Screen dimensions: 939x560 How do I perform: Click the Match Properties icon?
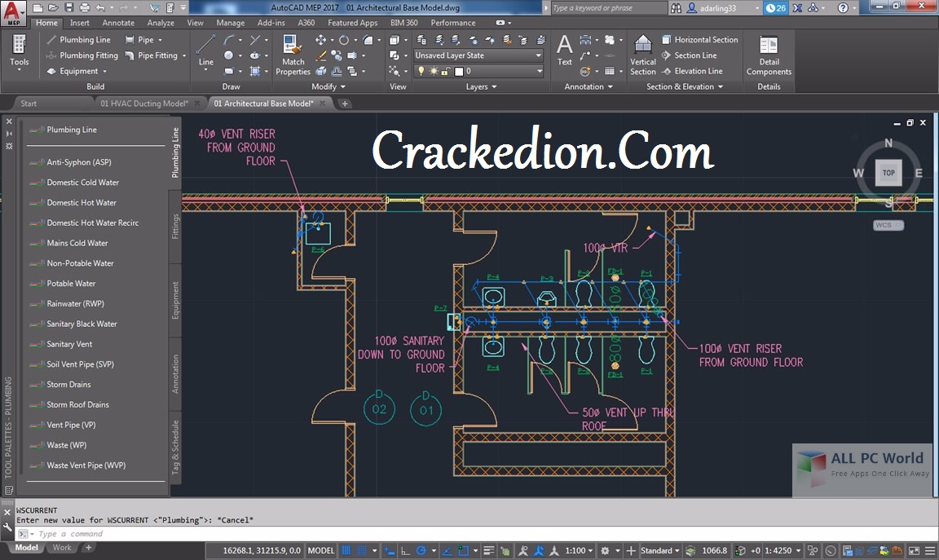(293, 55)
